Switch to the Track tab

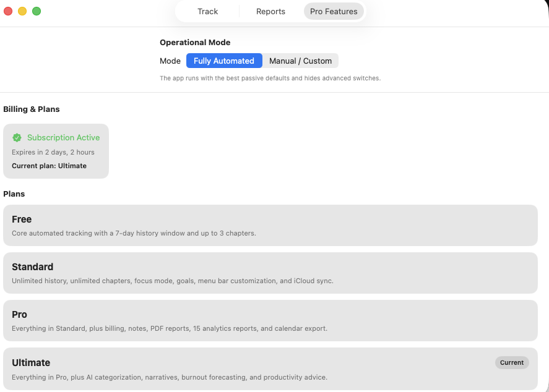(x=207, y=12)
